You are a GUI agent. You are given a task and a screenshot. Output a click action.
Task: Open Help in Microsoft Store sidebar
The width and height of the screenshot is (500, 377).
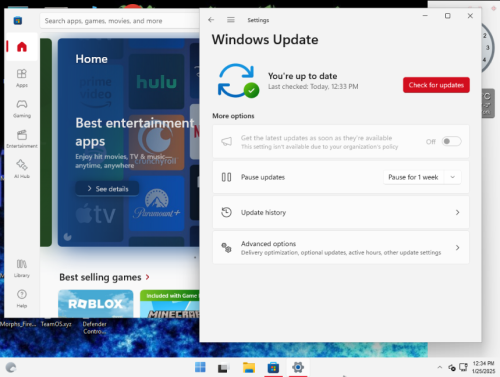coord(22,299)
